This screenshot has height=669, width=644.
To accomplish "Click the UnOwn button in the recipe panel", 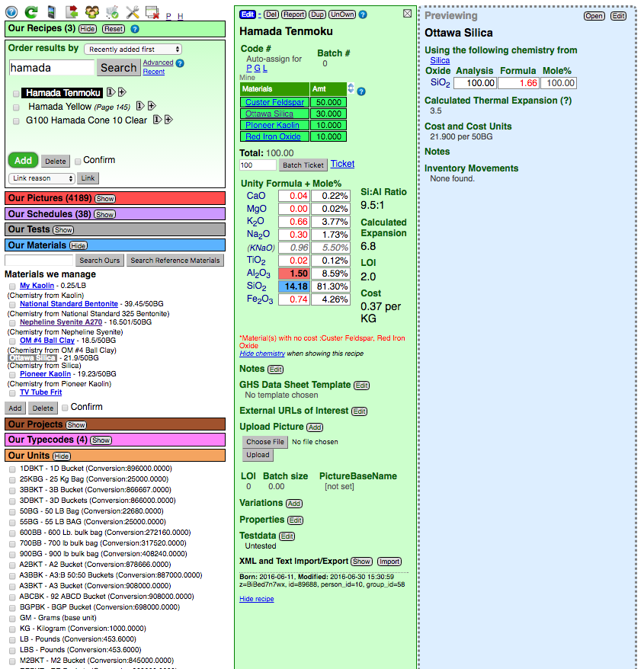I will tap(342, 14).
